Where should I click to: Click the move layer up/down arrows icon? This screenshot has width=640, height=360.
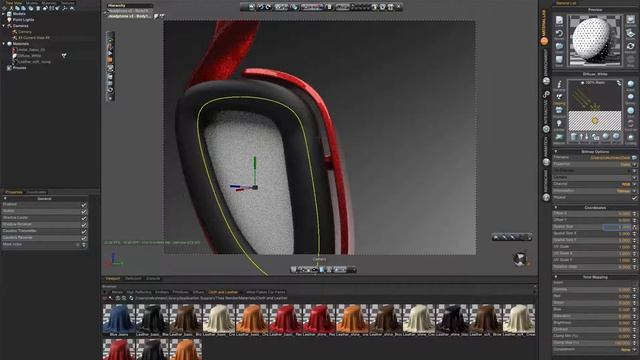tap(584, 137)
